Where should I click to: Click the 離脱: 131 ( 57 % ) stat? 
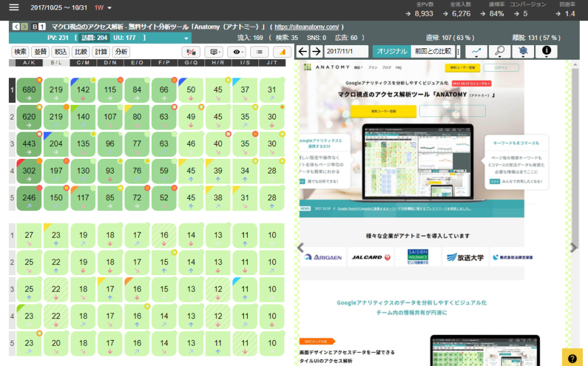(x=537, y=38)
